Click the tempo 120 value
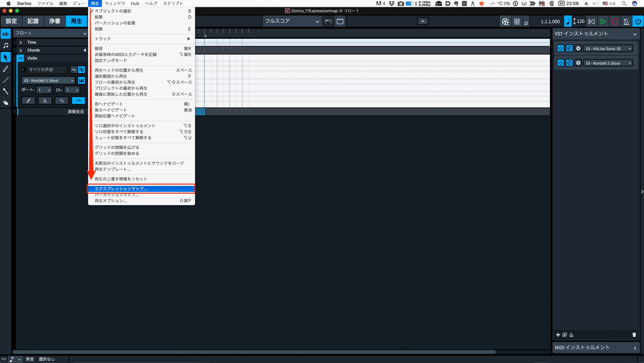This screenshot has height=363, width=644. click(x=581, y=21)
